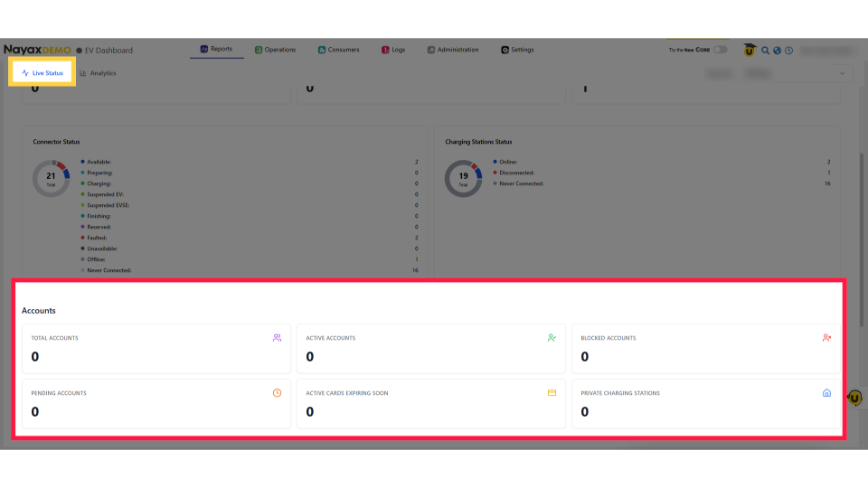Open the clock history icon in header

tap(788, 51)
